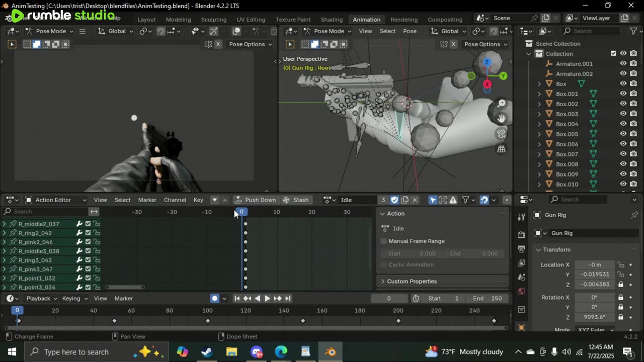Toggle the Location X lock icon

[x=621, y=264]
